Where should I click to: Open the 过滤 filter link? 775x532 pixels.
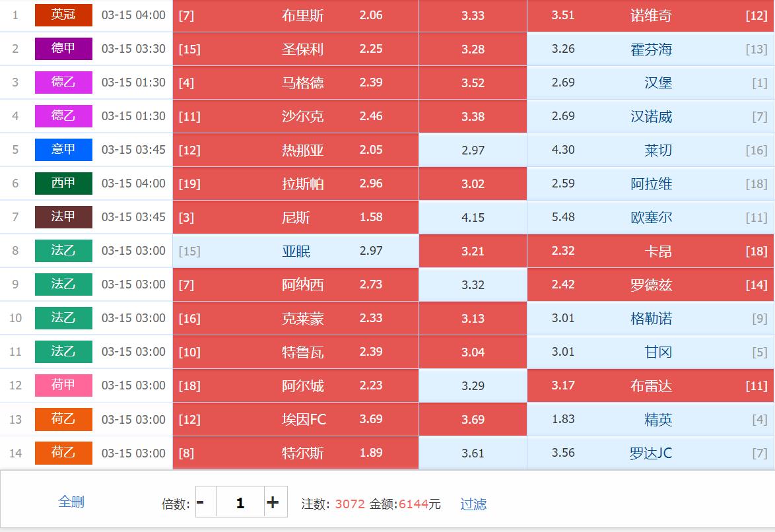(x=473, y=504)
